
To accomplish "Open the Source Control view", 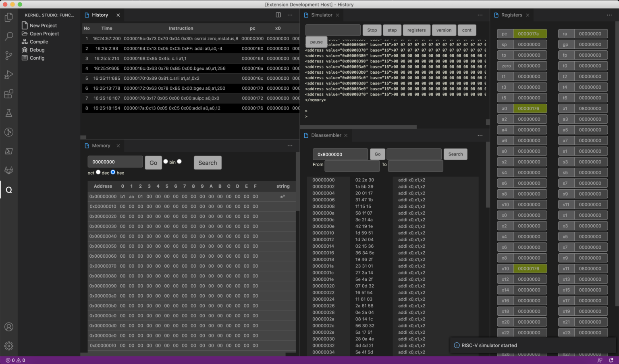I will [9, 56].
